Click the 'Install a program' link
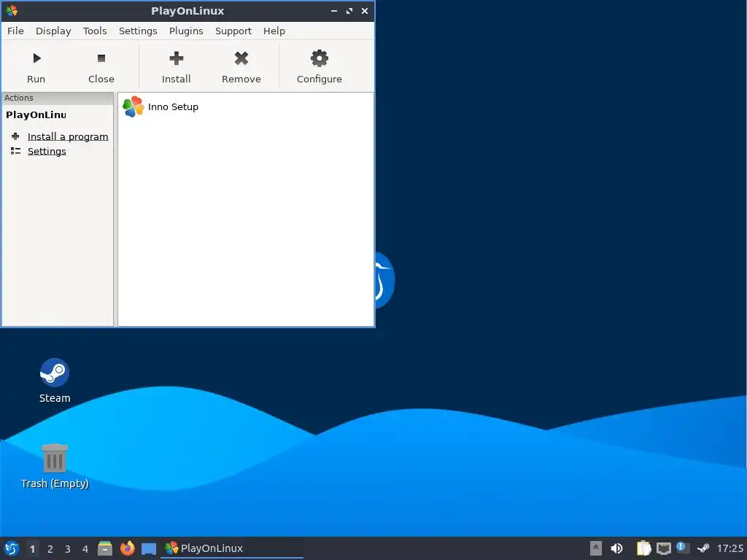Screen dimensions: 747x560 coord(68,136)
